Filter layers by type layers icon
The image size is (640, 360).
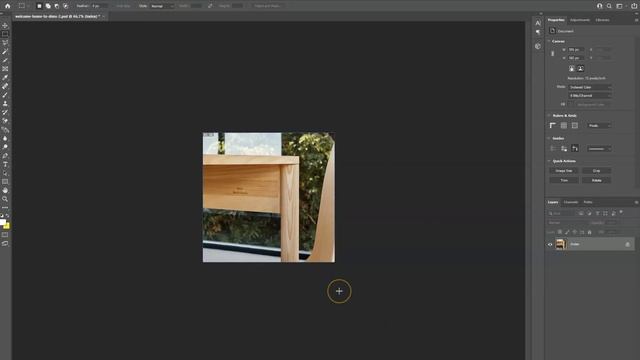(598, 213)
